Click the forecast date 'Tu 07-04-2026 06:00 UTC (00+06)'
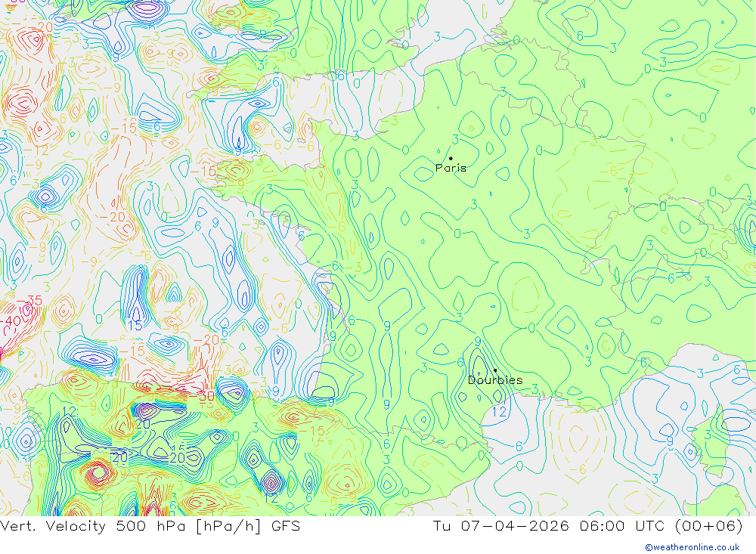The height and width of the screenshot is (554, 756). [587, 525]
